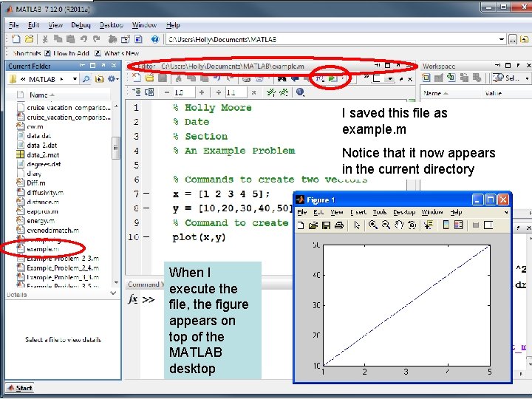The width and height of the screenshot is (532, 399).
Task: Click Show Plot Tools icon in Figure 1
Action: point(488,225)
